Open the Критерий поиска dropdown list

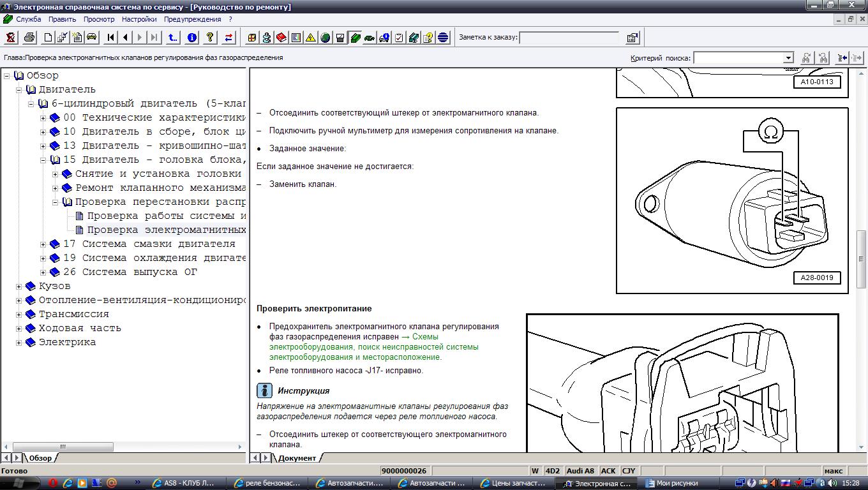click(788, 58)
